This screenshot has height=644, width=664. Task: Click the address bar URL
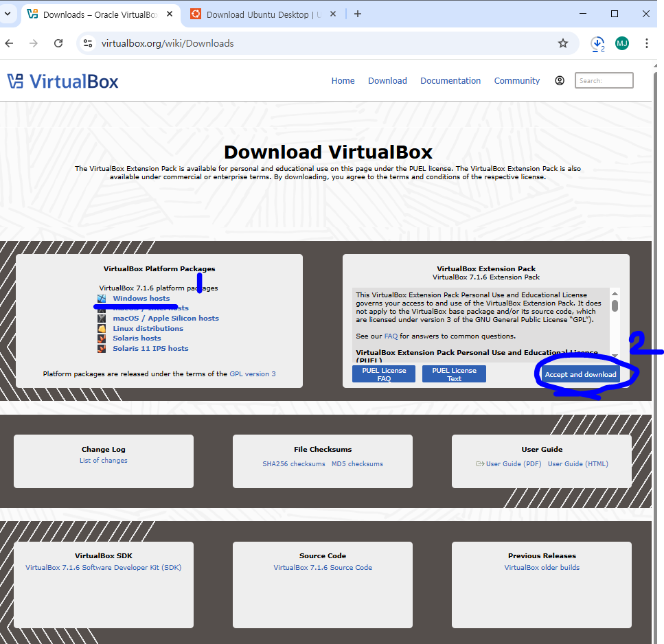pyautogui.click(x=168, y=43)
